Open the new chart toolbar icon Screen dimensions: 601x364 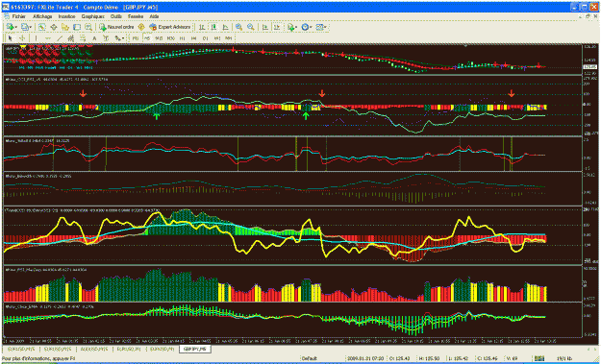10,27
